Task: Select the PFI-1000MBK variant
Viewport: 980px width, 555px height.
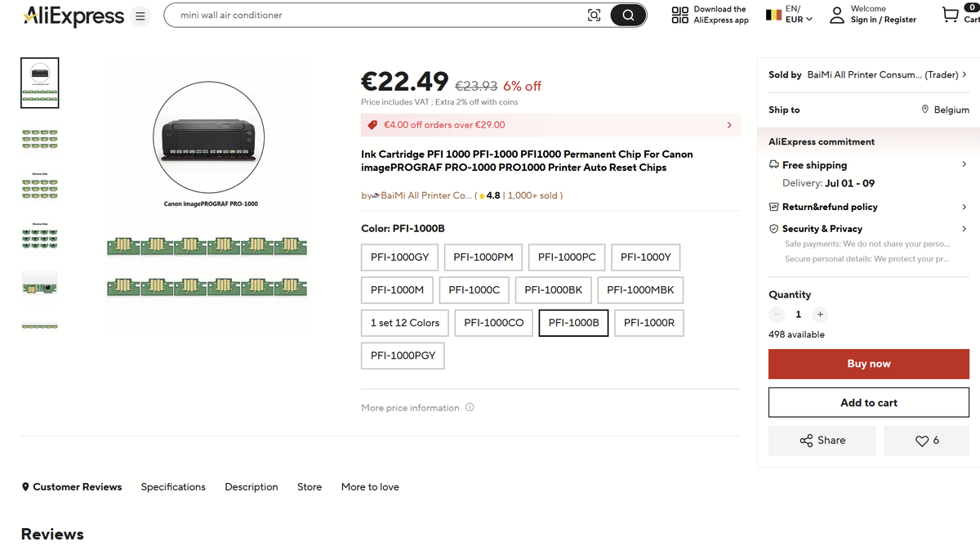Action: pos(640,290)
